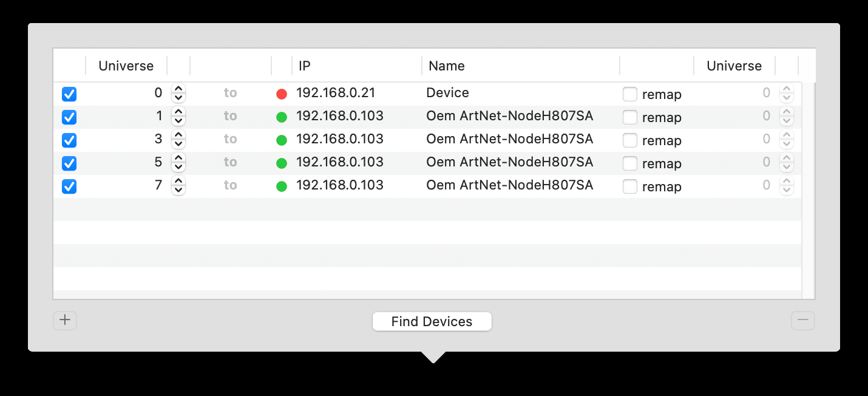Image resolution: width=868 pixels, height=396 pixels.
Task: Select Oem ArtNet-NodeH807SA in universe 1 row
Action: click(x=509, y=116)
